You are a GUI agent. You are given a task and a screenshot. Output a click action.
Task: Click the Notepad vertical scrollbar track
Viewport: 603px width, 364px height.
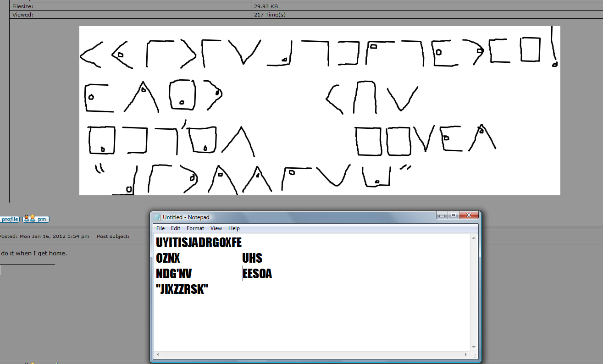473,293
